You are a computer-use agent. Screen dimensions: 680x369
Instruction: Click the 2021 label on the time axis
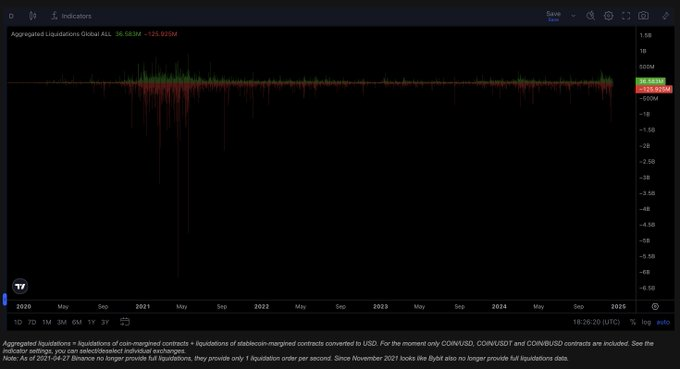click(x=143, y=307)
